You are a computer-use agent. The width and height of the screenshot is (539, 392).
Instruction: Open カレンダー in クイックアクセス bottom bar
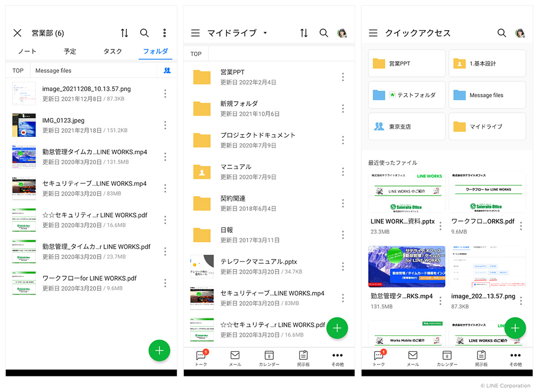447,359
